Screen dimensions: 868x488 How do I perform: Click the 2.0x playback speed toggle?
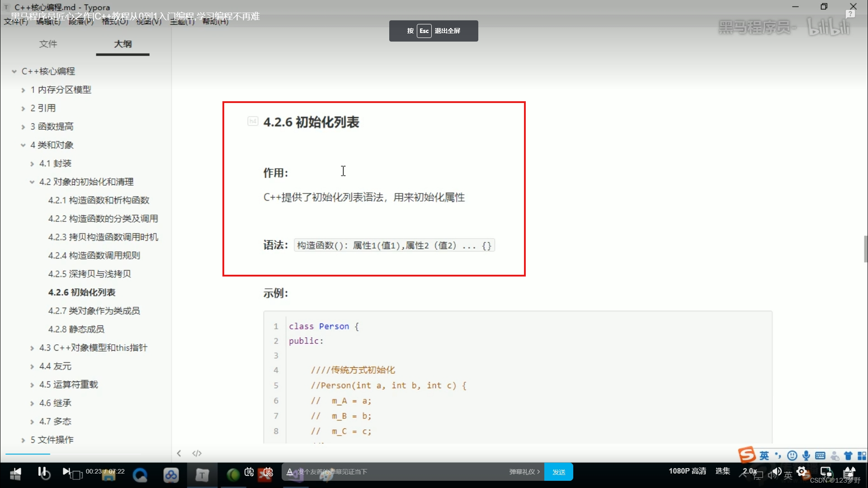pyautogui.click(x=750, y=471)
